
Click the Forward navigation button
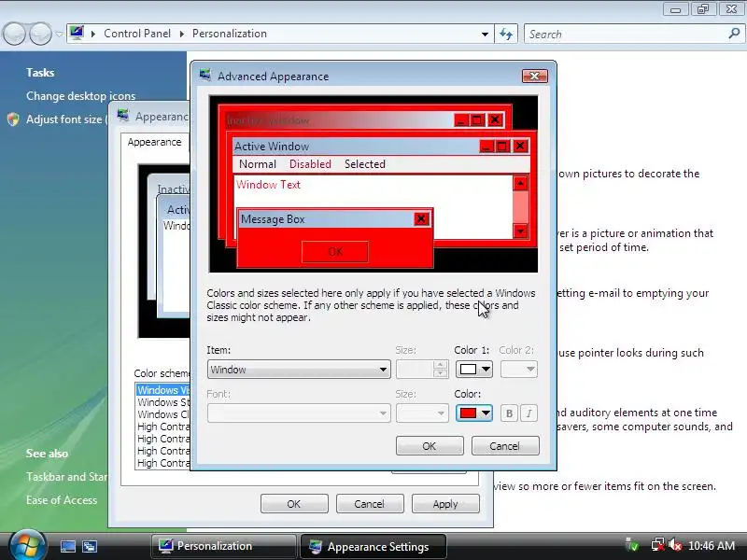tap(40, 35)
